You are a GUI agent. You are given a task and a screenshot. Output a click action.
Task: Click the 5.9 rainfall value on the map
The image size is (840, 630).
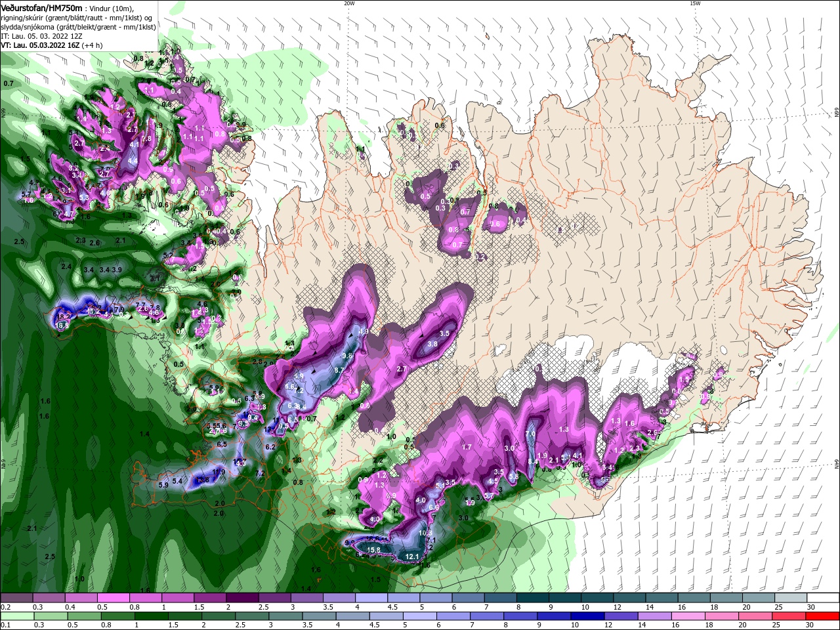[163, 485]
